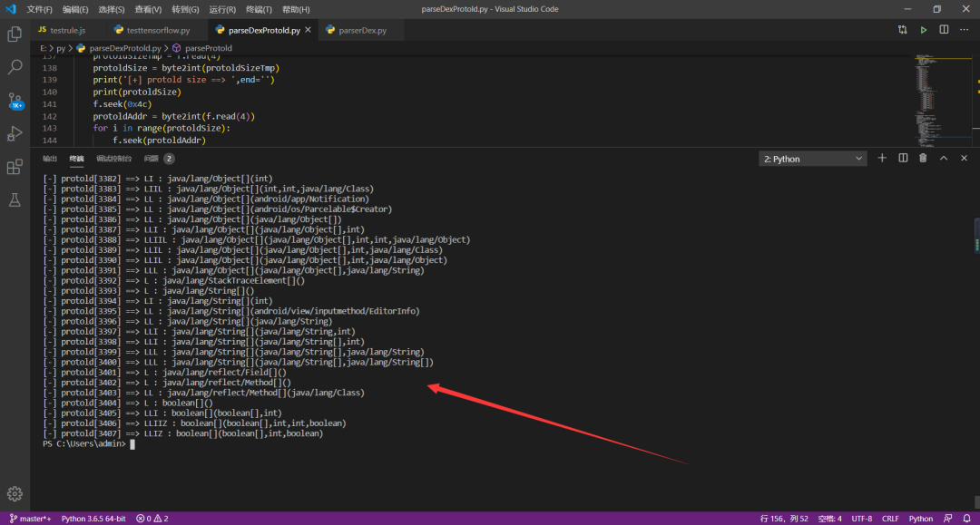Image resolution: width=980 pixels, height=525 pixels.
Task: Click Python 3.6.5 64-bit interpreter selector
Action: [x=93, y=519]
